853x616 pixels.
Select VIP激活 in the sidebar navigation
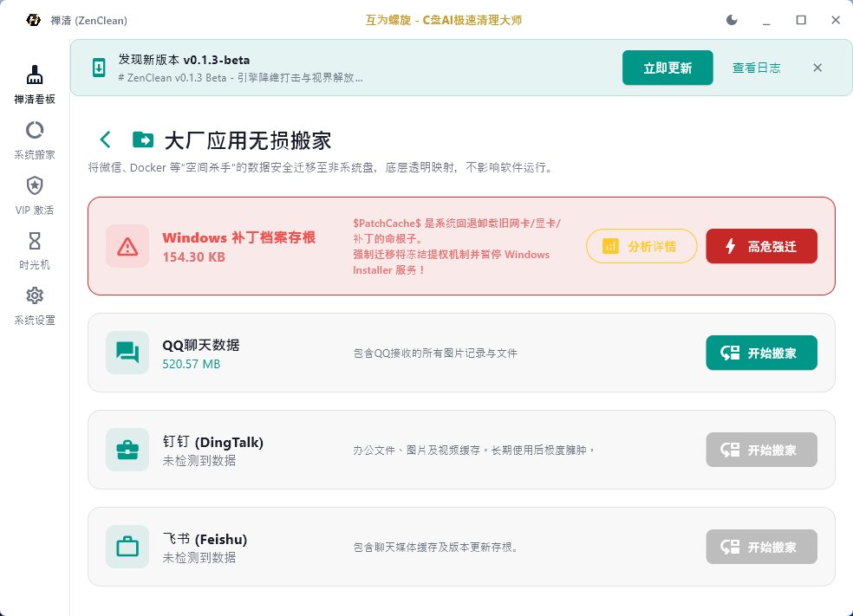click(x=34, y=192)
